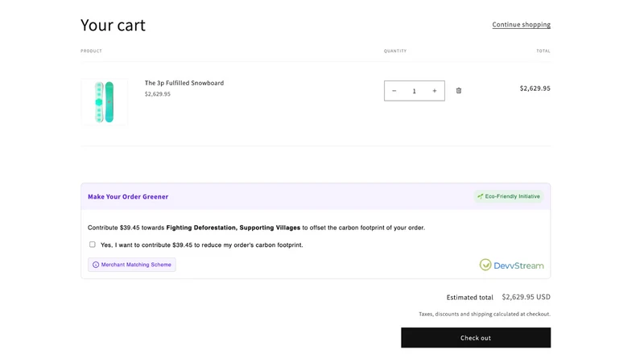Image resolution: width=644 pixels, height=362 pixels.
Task: Click the PRODUCT column header
Action: 91,51
